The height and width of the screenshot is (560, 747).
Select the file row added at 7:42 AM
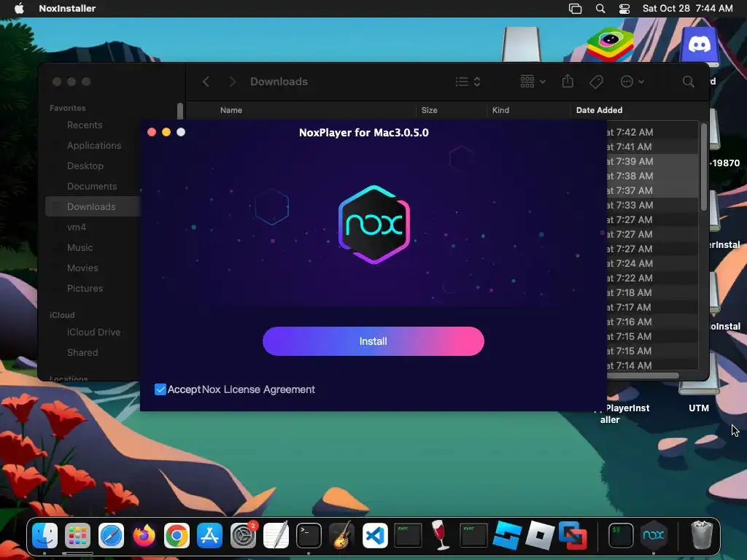651,132
